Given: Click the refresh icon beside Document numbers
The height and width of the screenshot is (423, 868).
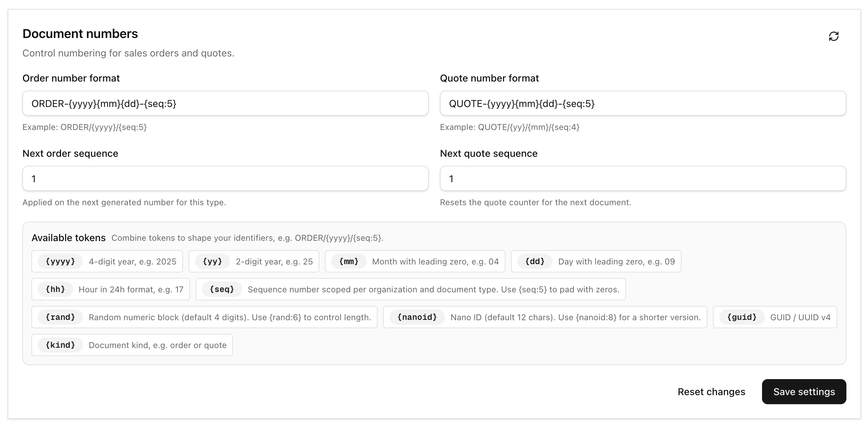Looking at the screenshot, I should tap(833, 36).
